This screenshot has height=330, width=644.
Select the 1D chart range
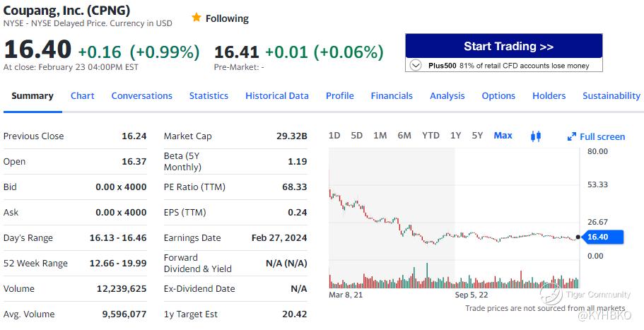(x=334, y=135)
